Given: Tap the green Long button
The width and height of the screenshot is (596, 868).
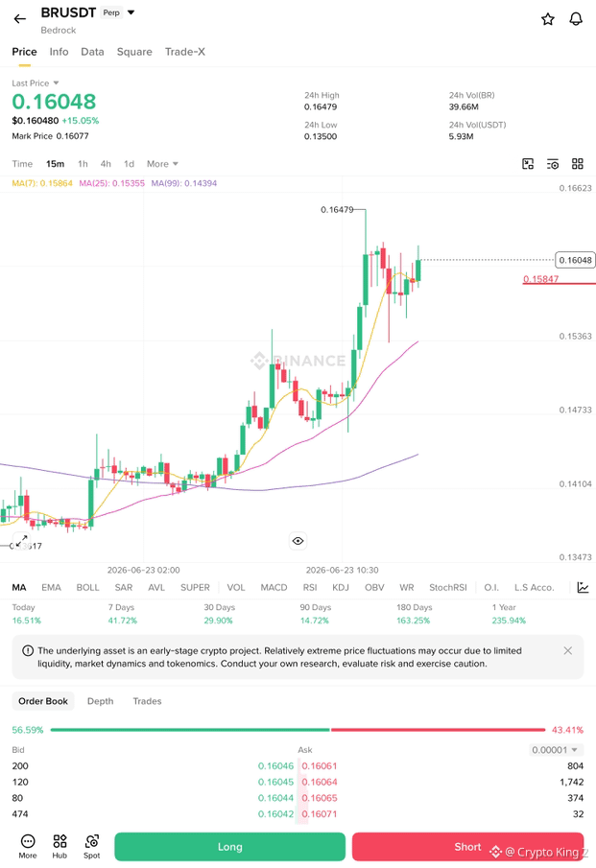Looking at the screenshot, I should pyautogui.click(x=230, y=847).
